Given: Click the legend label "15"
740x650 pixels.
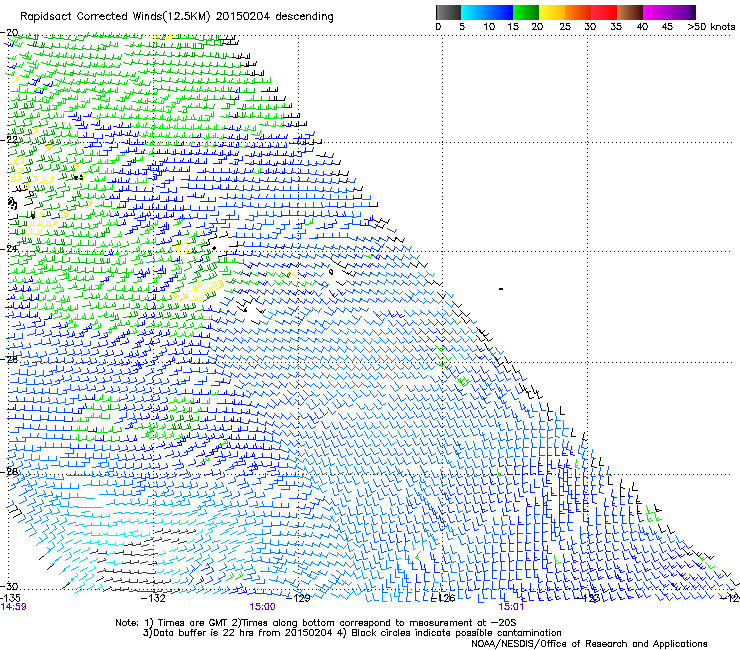Looking at the screenshot, I should 513,27.
